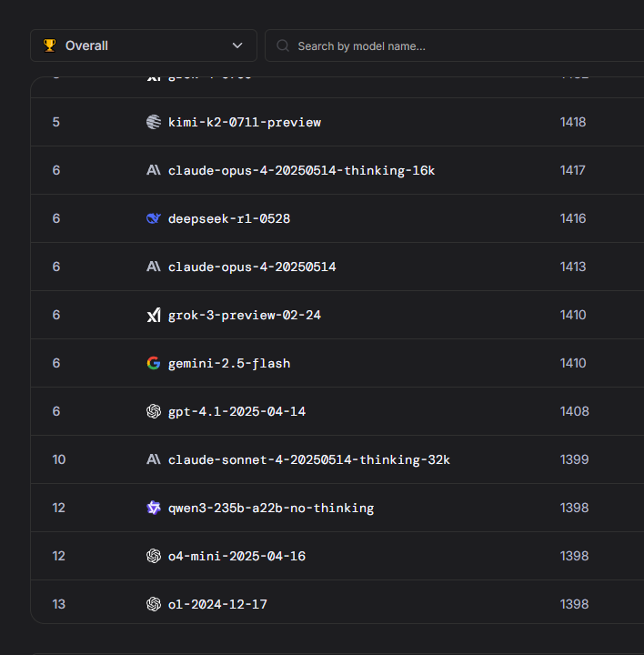Click the Kimi logo icon
644x655 pixels.
[x=154, y=122]
